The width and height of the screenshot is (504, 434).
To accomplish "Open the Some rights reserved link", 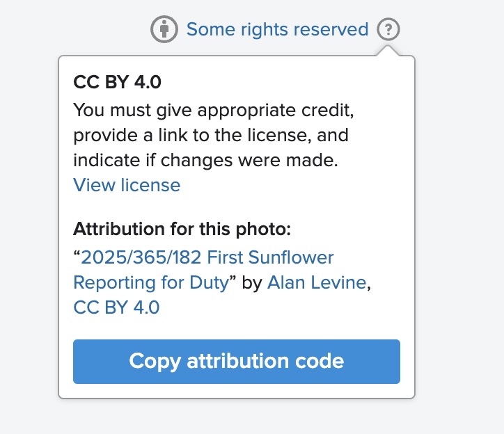I will pos(277,29).
